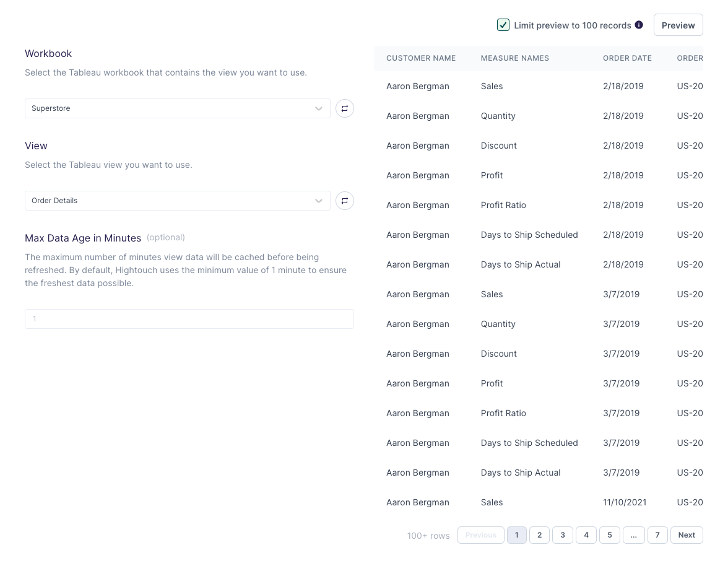The height and width of the screenshot is (571, 728).
Task: Refresh the View list icon
Action: (345, 201)
